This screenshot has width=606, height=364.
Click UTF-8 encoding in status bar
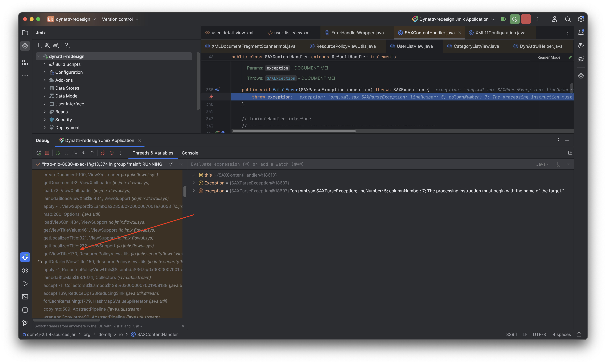539,334
